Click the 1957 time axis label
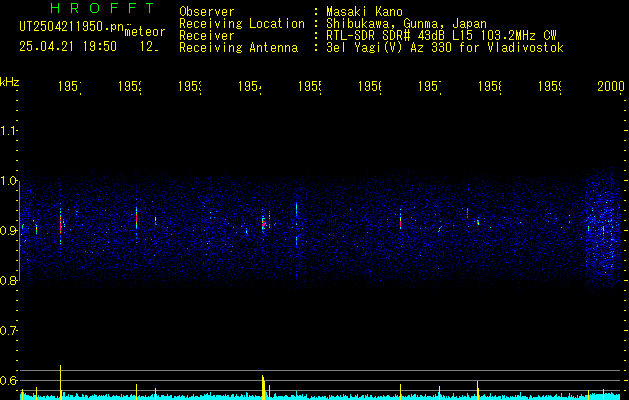629x400 pixels. click(430, 86)
